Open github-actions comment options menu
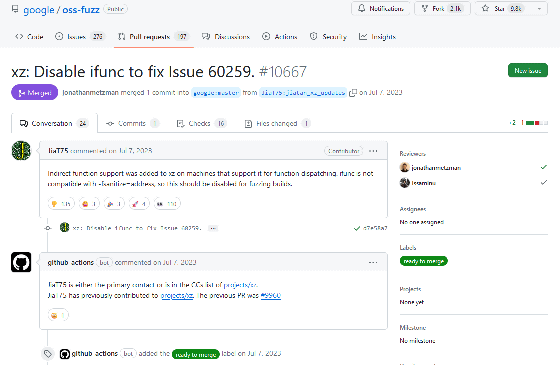 point(373,262)
